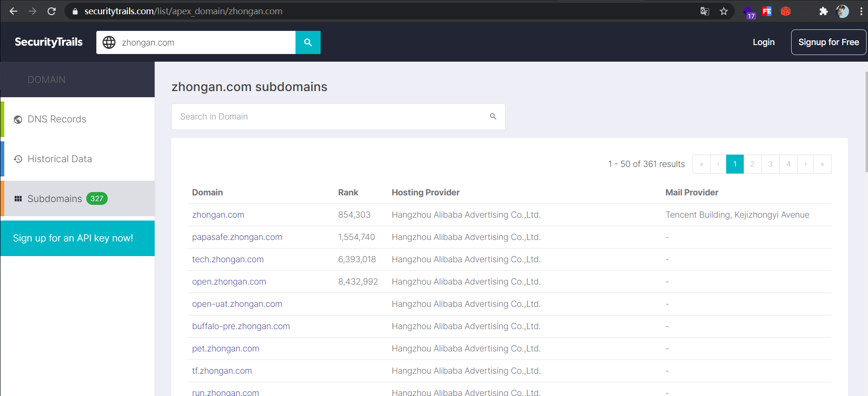Click Signup for Free button
The image size is (868, 396).
click(x=829, y=42)
